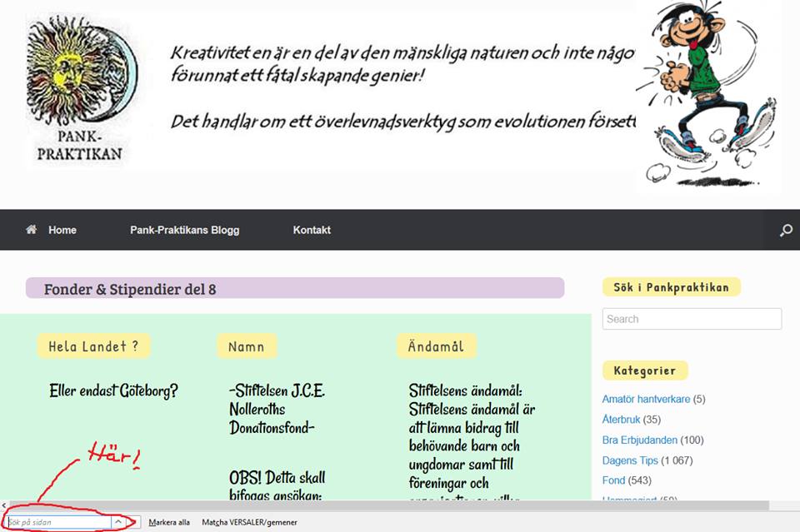
Task: Click the find previous up arrow
Action: [118, 522]
